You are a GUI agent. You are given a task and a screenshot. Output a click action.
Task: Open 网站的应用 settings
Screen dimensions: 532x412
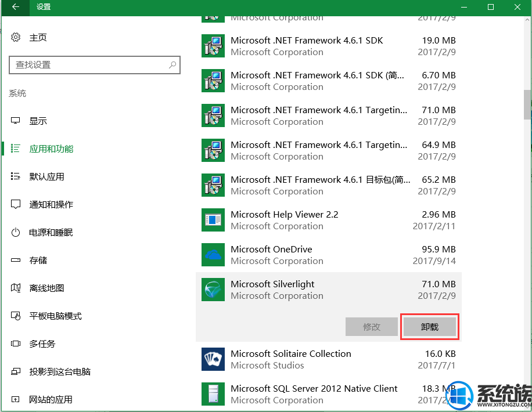pos(51,399)
